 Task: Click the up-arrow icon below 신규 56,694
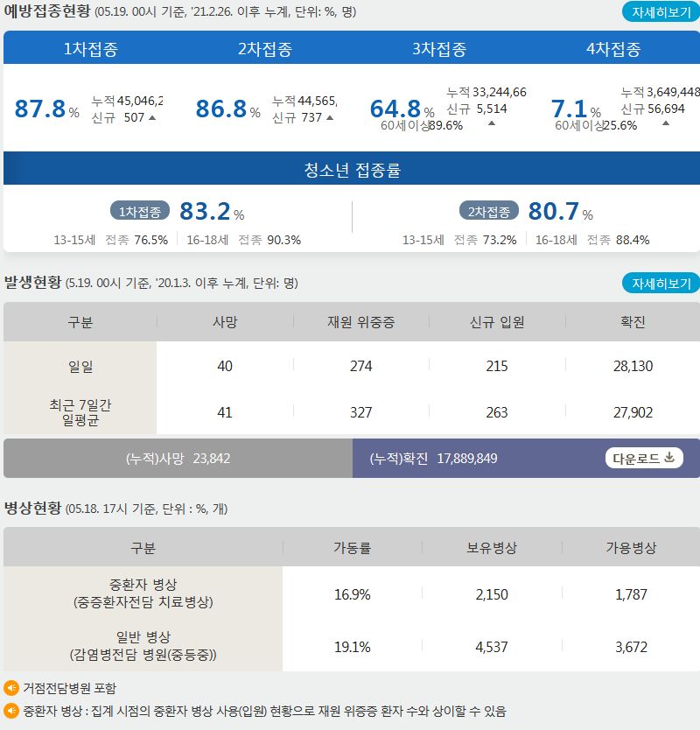coord(666,123)
